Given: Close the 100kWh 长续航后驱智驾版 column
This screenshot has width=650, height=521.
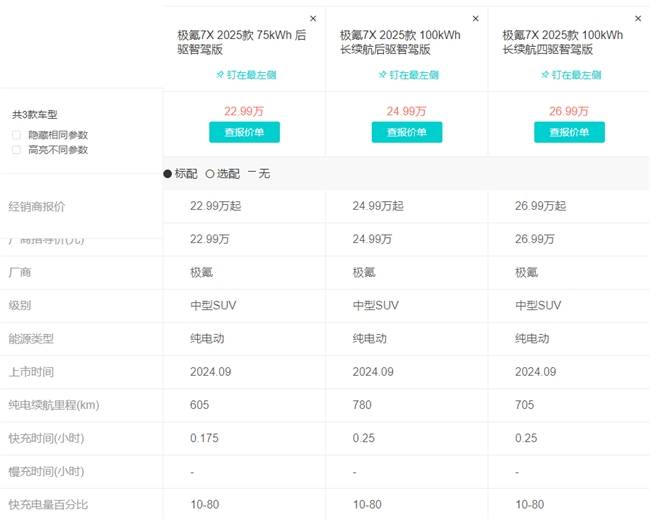Looking at the screenshot, I should (x=475, y=19).
